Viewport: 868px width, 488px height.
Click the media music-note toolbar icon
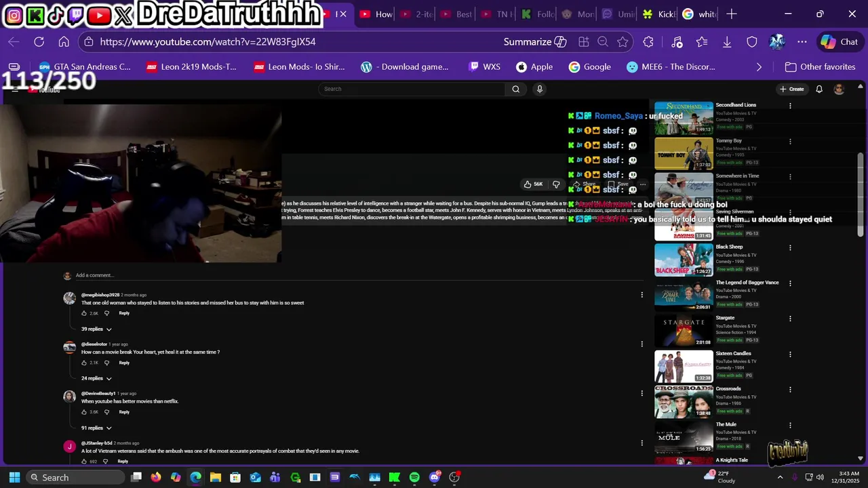click(677, 42)
